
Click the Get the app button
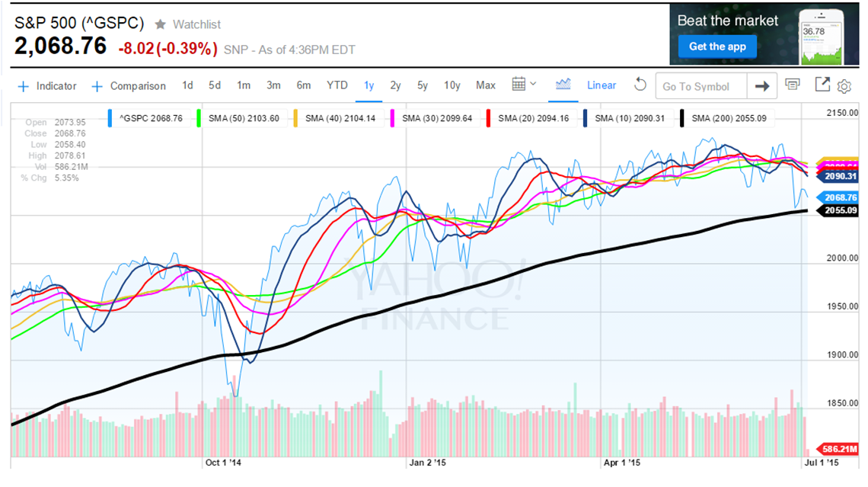point(717,47)
